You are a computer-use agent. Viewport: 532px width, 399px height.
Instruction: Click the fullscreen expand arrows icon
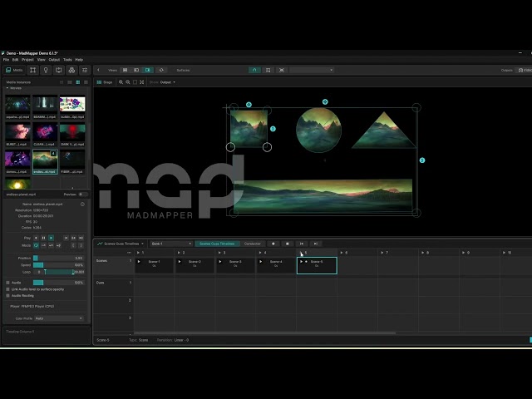(x=142, y=82)
